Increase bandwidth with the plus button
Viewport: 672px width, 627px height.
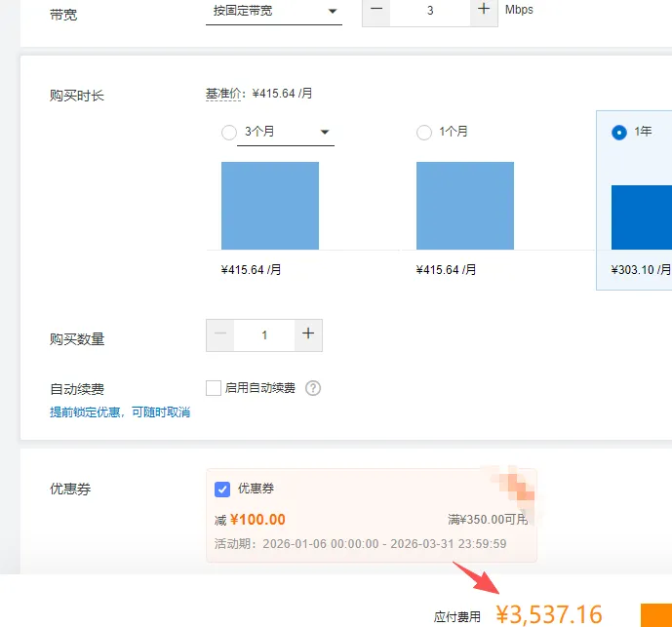(484, 12)
